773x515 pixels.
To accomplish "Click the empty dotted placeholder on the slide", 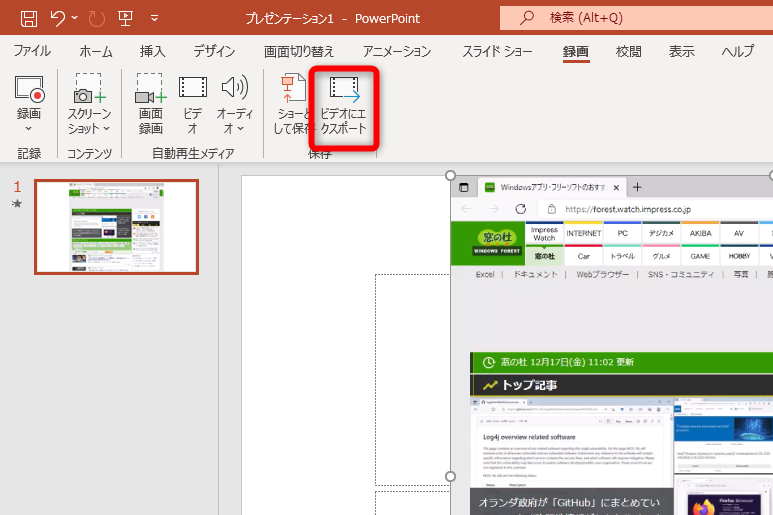I will (412, 379).
